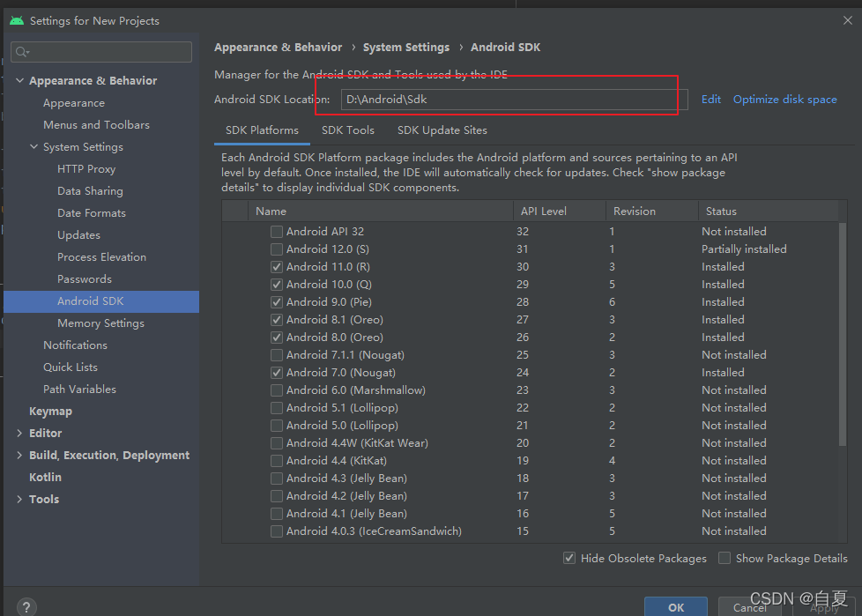Image resolution: width=862 pixels, height=616 pixels.
Task: Open Path Variables settings
Action: pos(79,389)
